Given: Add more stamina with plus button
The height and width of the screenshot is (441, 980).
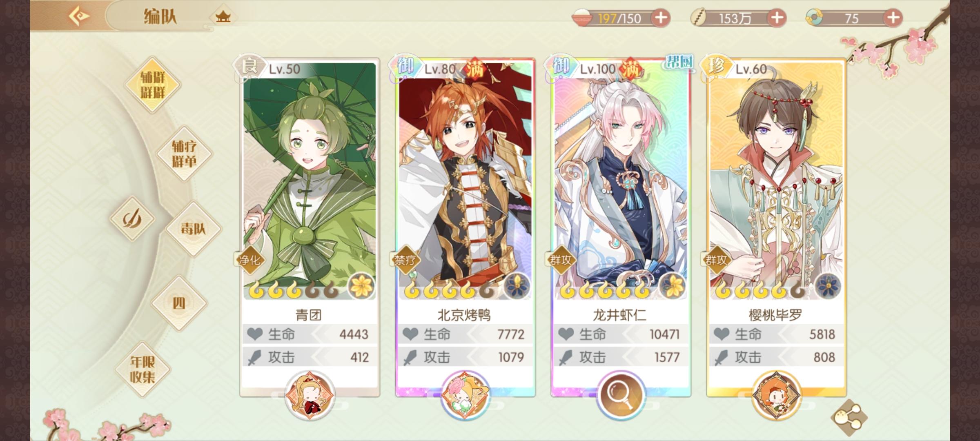Looking at the screenshot, I should [x=661, y=18].
